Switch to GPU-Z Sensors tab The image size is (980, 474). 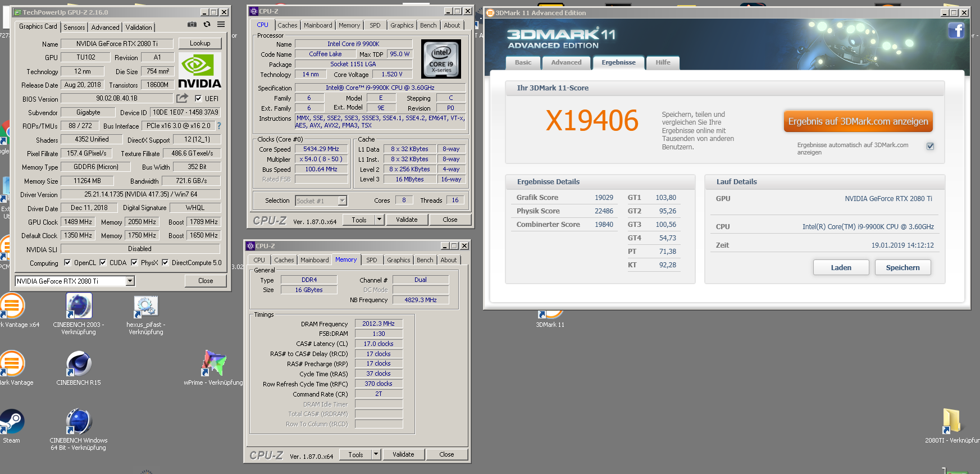coord(74,27)
